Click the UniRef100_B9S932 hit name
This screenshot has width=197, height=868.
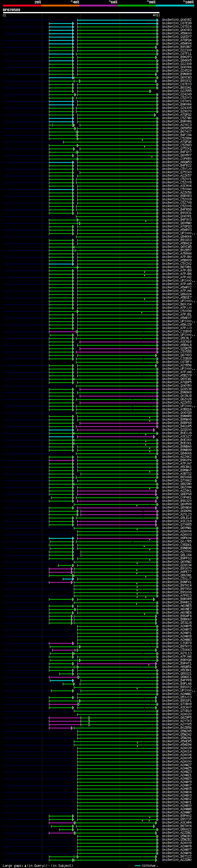pos(177,81)
